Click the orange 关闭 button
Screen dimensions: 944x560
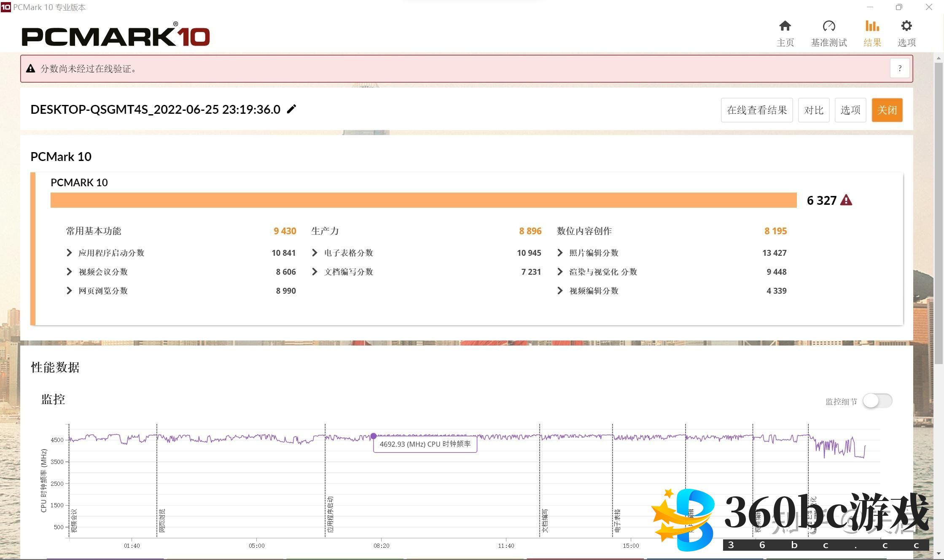[x=887, y=110]
